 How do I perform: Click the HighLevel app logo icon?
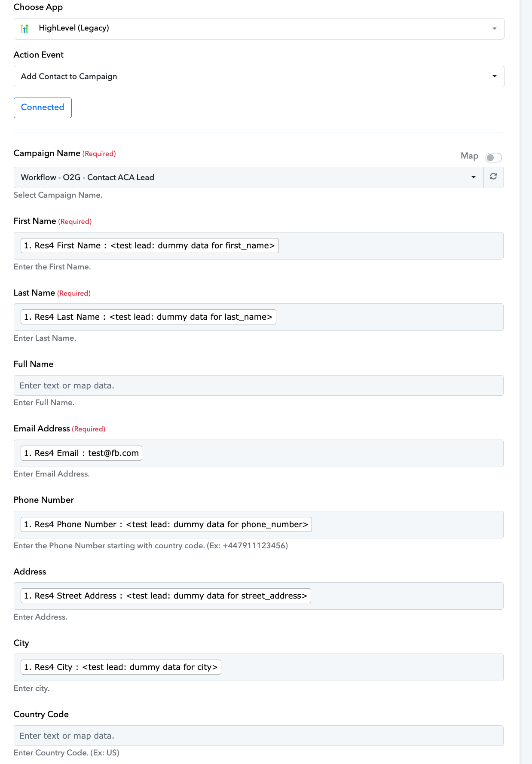24,28
